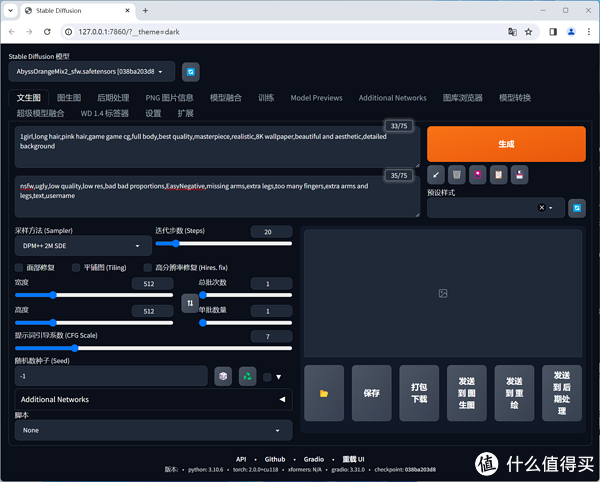
Task: Clear prompt with the trash icon
Action: coord(457,175)
